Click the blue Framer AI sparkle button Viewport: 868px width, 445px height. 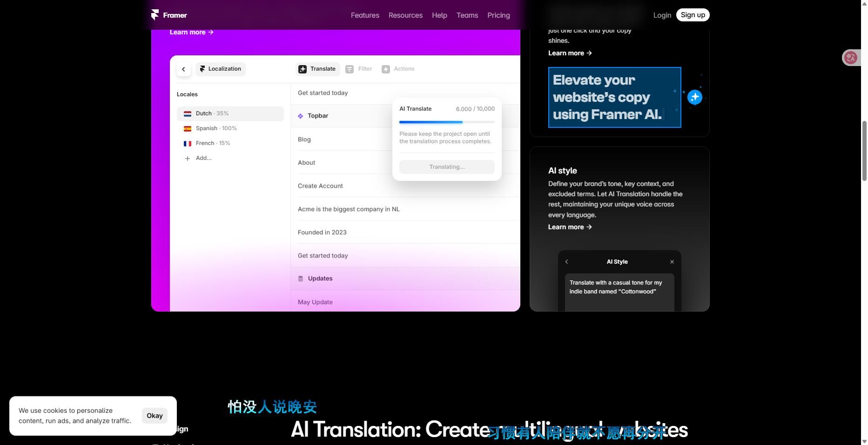694,97
